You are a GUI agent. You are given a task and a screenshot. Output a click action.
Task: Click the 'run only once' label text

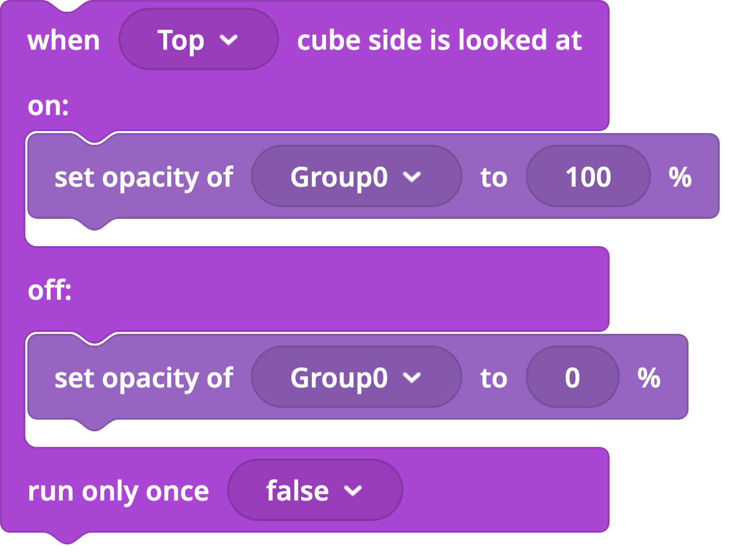[118, 491]
